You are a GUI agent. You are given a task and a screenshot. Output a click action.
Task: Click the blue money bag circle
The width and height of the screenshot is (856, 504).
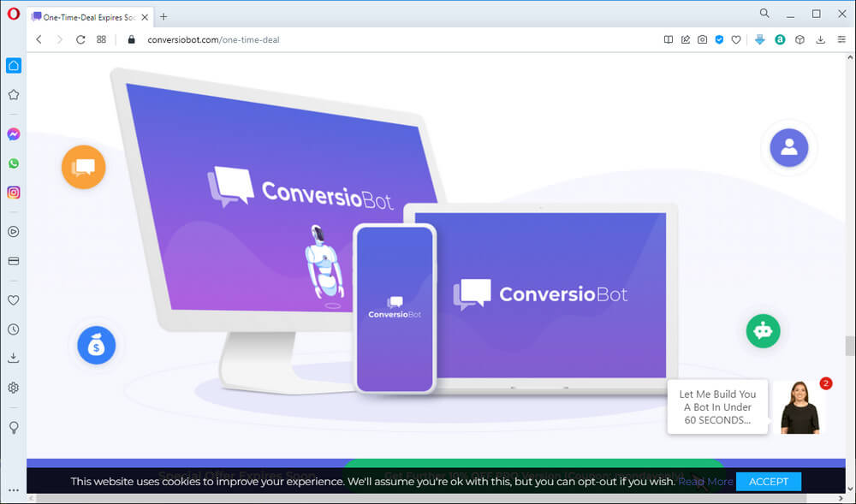[x=96, y=346]
